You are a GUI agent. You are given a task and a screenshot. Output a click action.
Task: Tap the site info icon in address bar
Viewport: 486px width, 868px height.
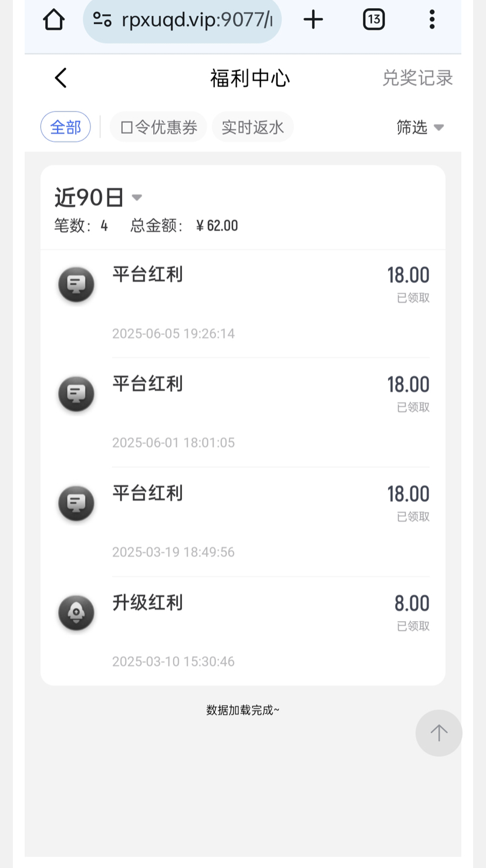click(103, 20)
